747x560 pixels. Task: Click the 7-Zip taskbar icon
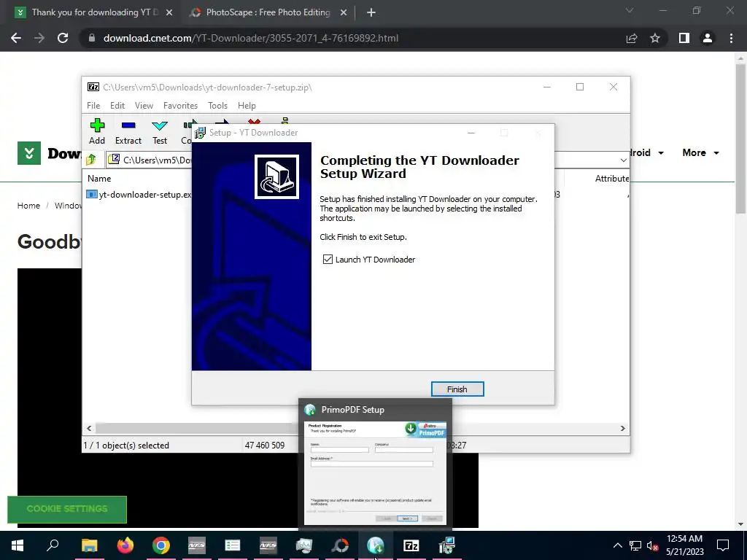click(x=411, y=545)
